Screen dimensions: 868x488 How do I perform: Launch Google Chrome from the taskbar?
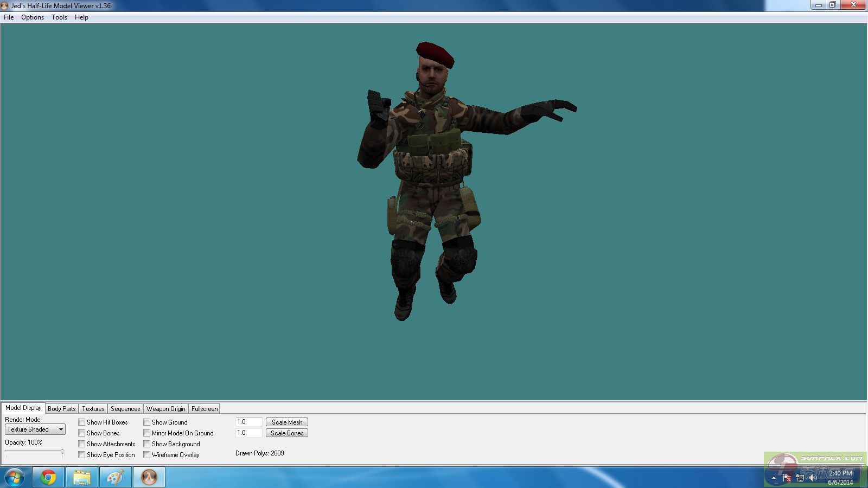coord(48,478)
